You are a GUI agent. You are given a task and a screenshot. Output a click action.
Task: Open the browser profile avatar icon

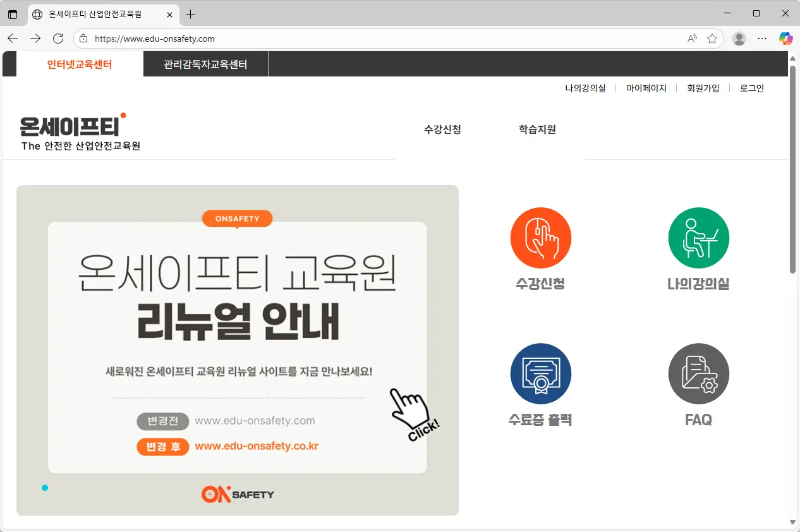739,39
